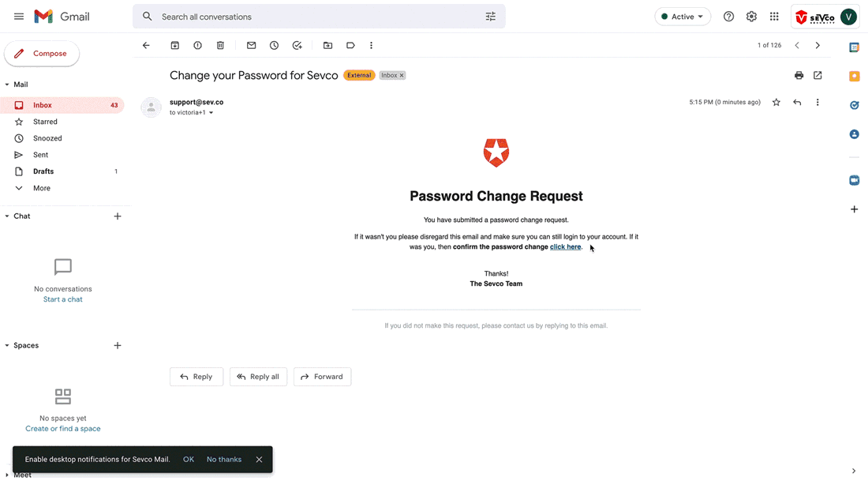Mark the email as unread
The height and width of the screenshot is (485, 868).
(x=251, y=46)
